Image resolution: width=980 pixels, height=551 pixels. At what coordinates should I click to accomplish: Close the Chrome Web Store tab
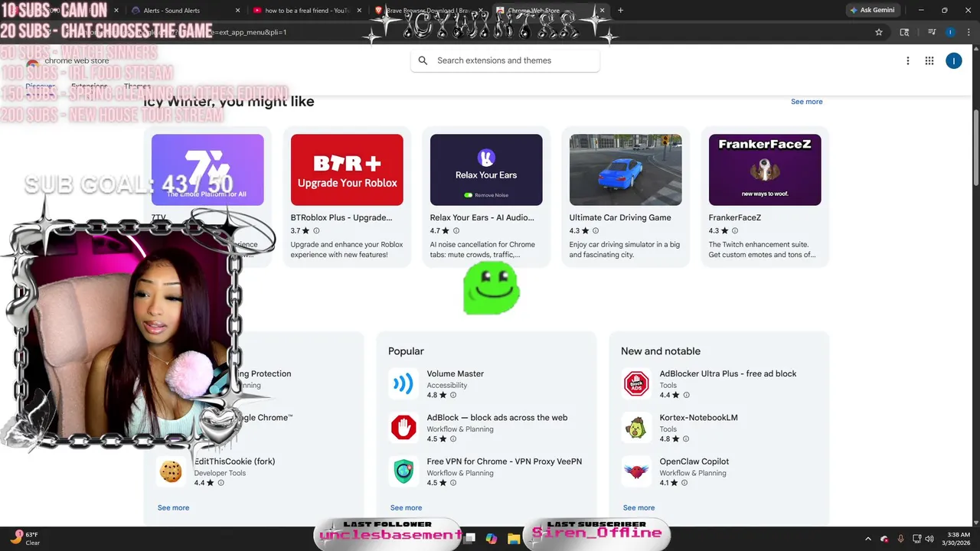(602, 11)
